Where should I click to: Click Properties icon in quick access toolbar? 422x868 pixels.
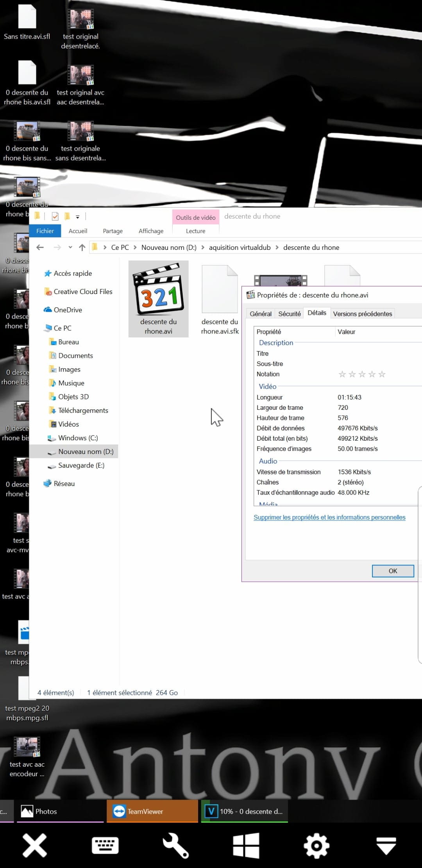[55, 216]
